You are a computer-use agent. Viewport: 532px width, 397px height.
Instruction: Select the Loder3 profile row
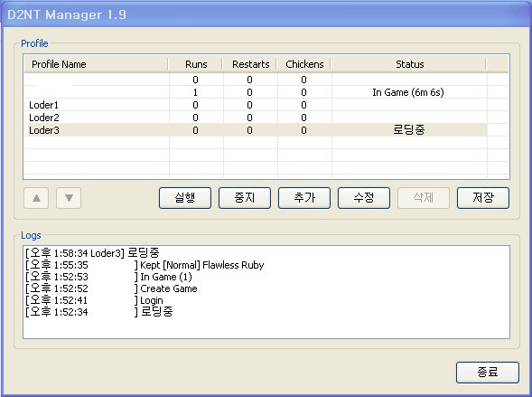[x=256, y=130]
